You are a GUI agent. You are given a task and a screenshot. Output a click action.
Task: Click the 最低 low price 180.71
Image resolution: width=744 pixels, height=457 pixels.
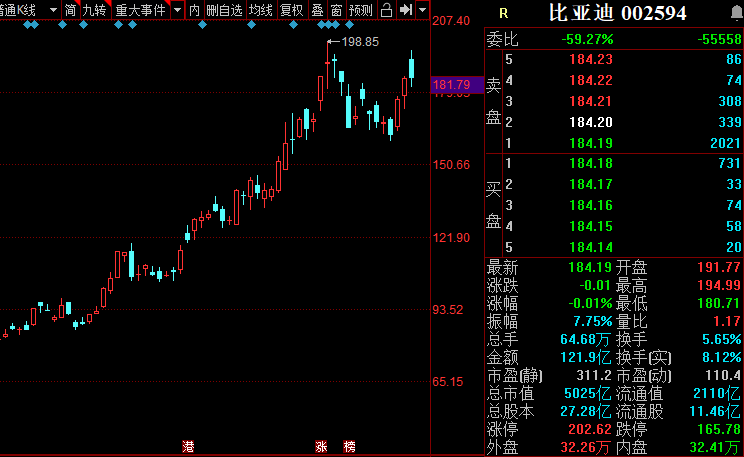click(719, 303)
